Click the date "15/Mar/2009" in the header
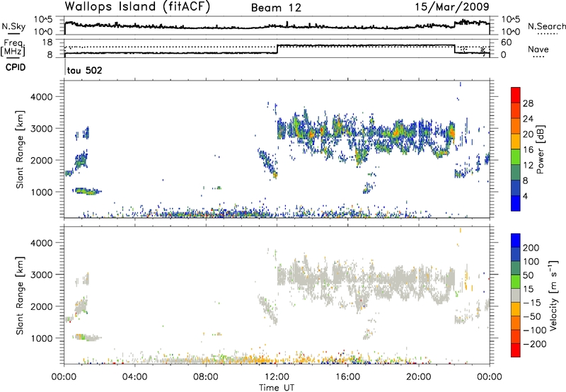Screen dimensions: 566x392 pyautogui.click(x=452, y=6)
